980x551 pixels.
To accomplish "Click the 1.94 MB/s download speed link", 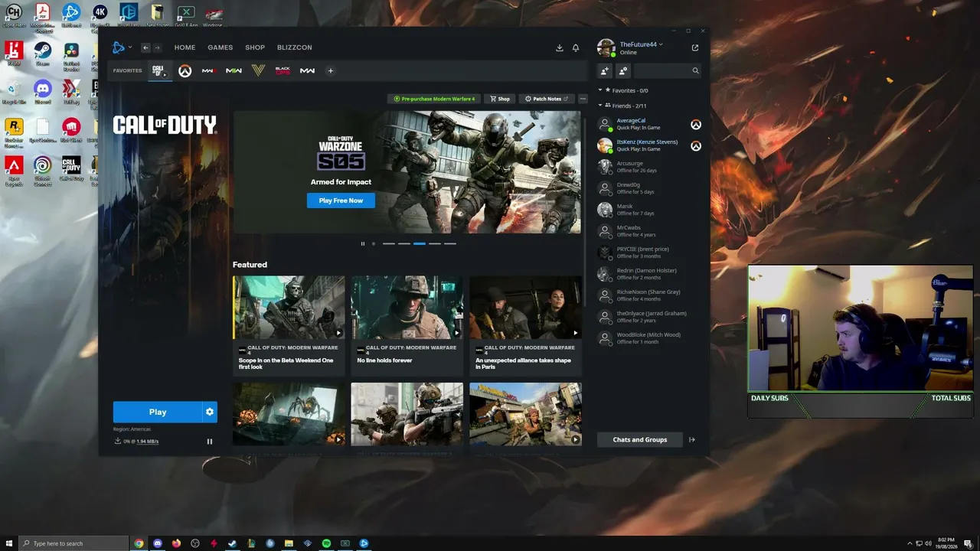I will click(148, 442).
